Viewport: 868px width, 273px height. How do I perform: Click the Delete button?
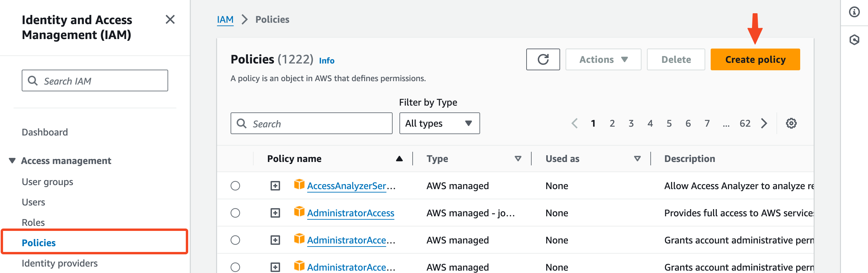tap(676, 59)
